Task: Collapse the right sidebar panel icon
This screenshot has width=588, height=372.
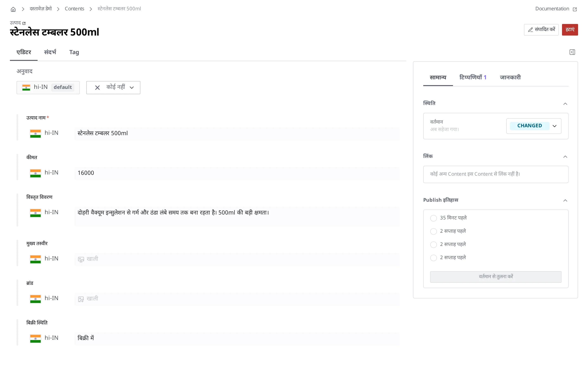Action: pos(572,52)
